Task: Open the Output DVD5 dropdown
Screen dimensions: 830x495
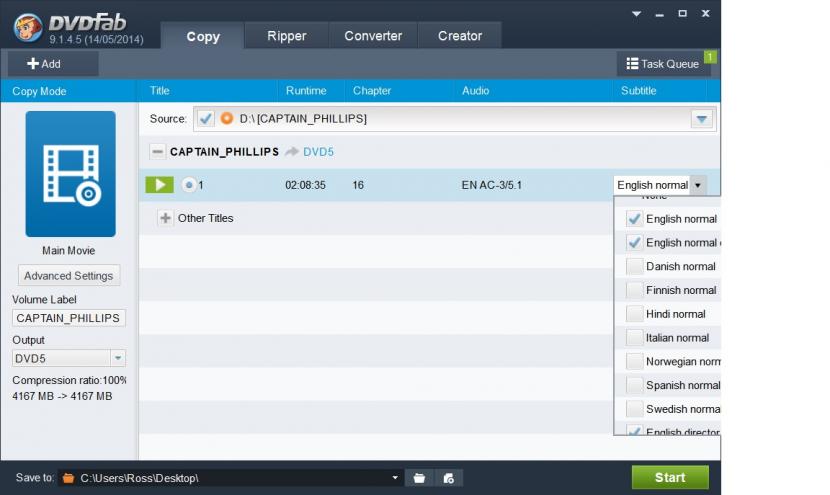Action: tap(118, 358)
